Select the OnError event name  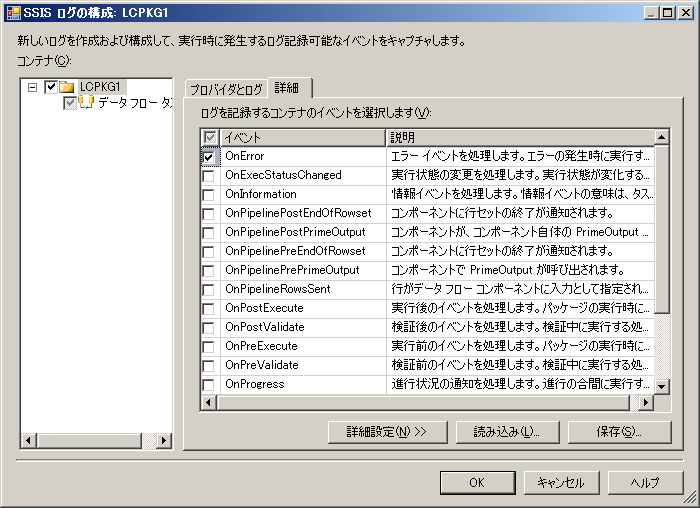click(x=245, y=156)
